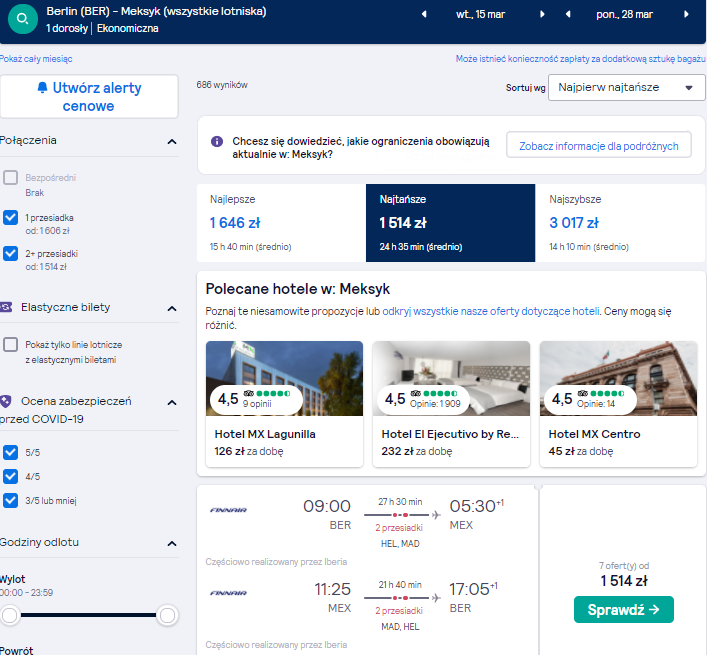Click the 1 dorosły Ekonomiczna passenger summary
This screenshot has width=707, height=655.
click(x=102, y=28)
